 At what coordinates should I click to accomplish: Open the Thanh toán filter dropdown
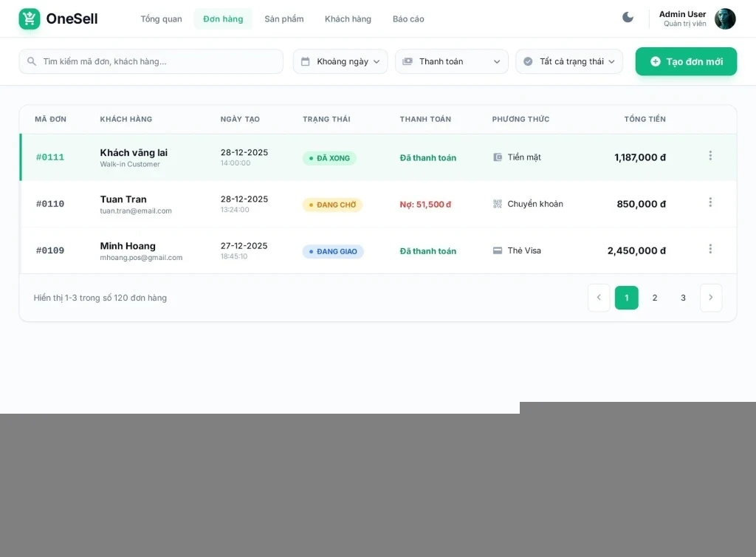pyautogui.click(x=451, y=61)
